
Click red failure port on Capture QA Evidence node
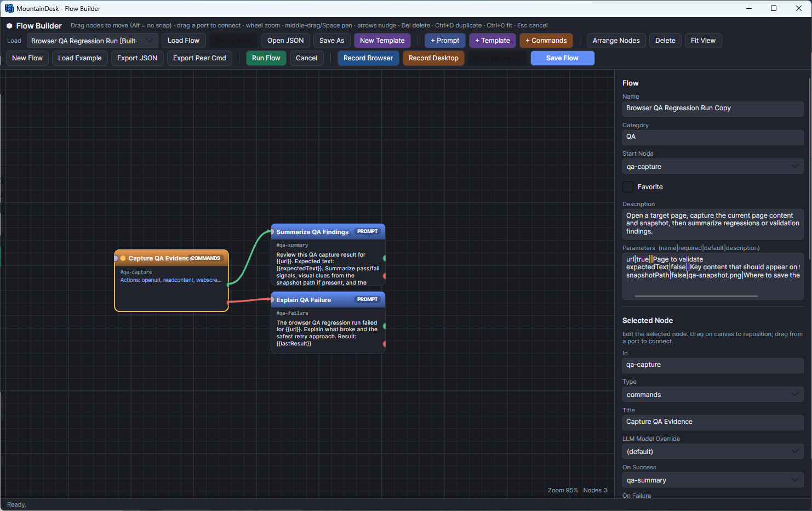228,302
